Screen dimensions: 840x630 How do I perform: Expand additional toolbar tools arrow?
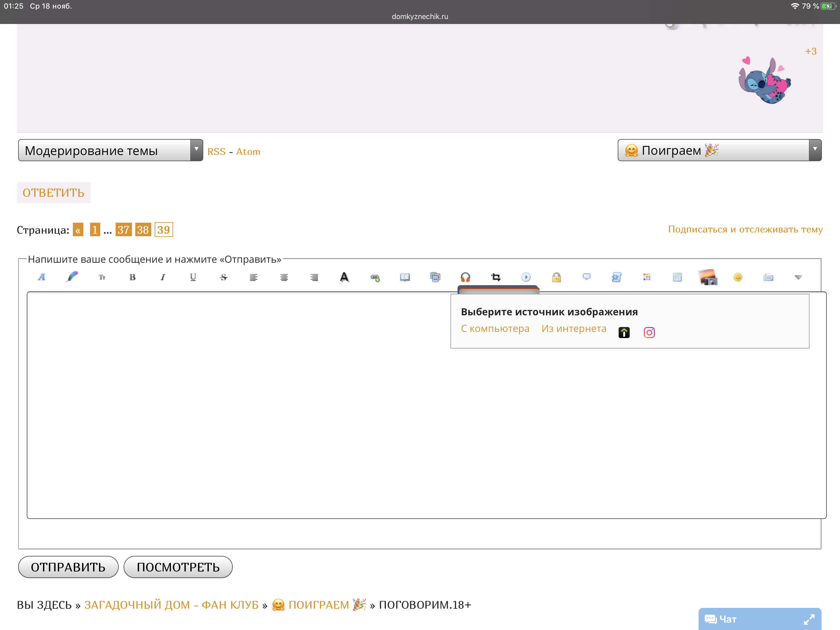[798, 277]
